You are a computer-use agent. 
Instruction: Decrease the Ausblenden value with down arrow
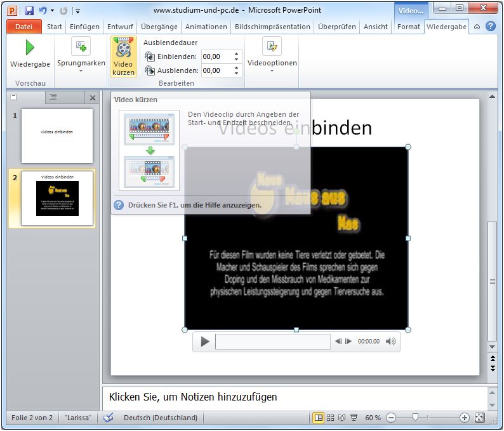coord(237,74)
